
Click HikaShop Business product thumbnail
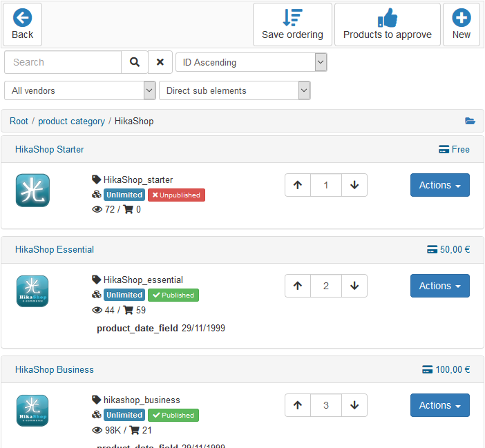(x=32, y=411)
